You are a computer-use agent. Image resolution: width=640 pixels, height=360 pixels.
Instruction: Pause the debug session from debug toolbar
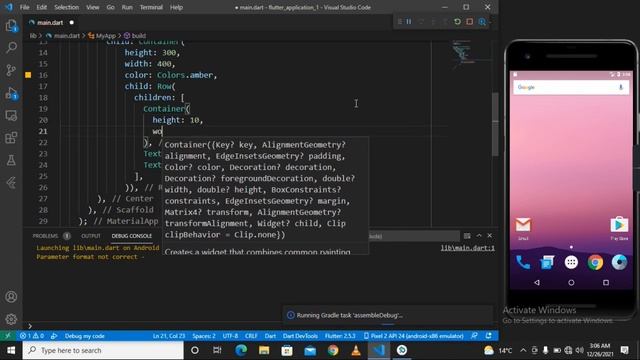point(409,22)
